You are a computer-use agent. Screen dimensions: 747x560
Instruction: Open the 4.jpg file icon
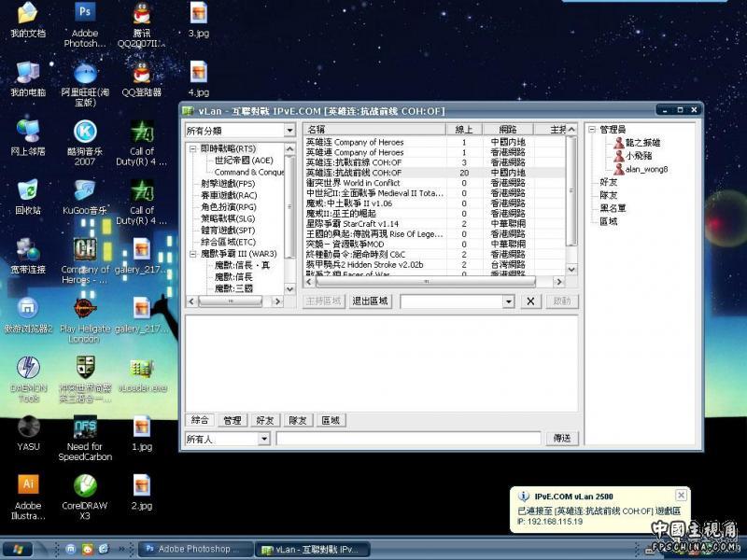pyautogui.click(x=198, y=79)
